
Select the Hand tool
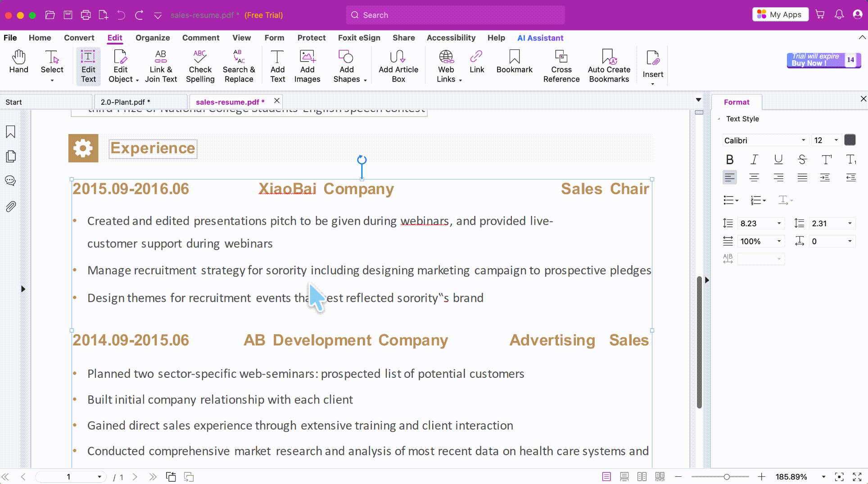tap(18, 62)
